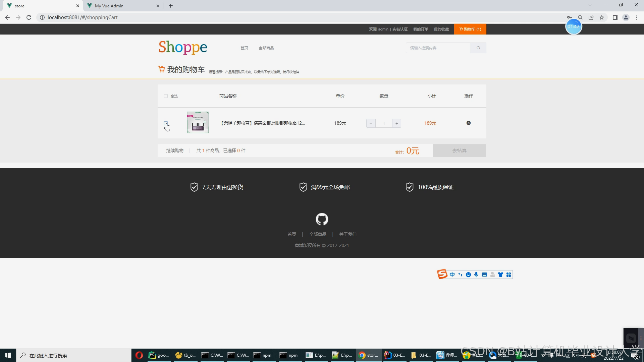Click the 继续购物 link
Screen dimensions: 644x362
175,150
